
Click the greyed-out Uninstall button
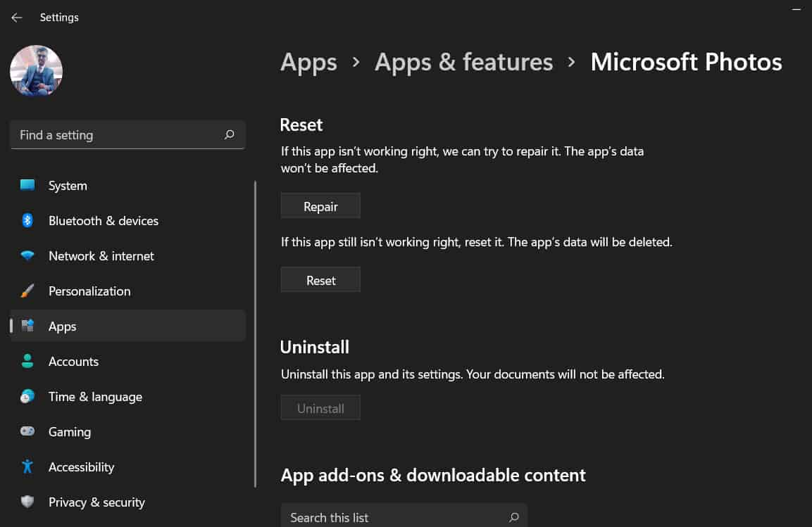[320, 408]
